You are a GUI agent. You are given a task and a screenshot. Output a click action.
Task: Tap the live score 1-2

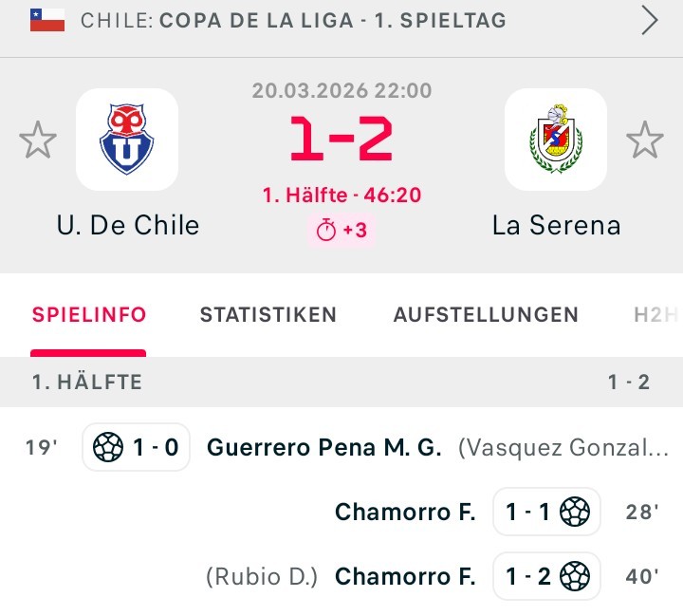click(341, 140)
